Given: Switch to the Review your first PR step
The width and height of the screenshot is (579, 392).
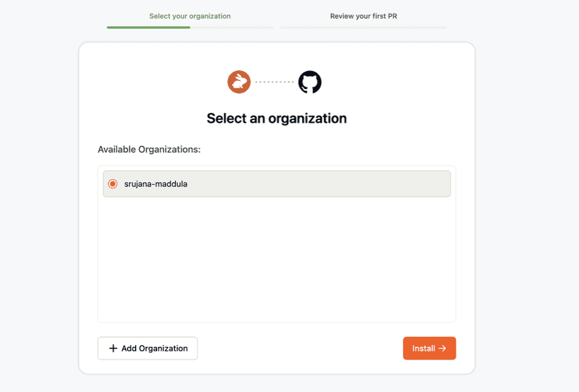Looking at the screenshot, I should click(x=363, y=16).
